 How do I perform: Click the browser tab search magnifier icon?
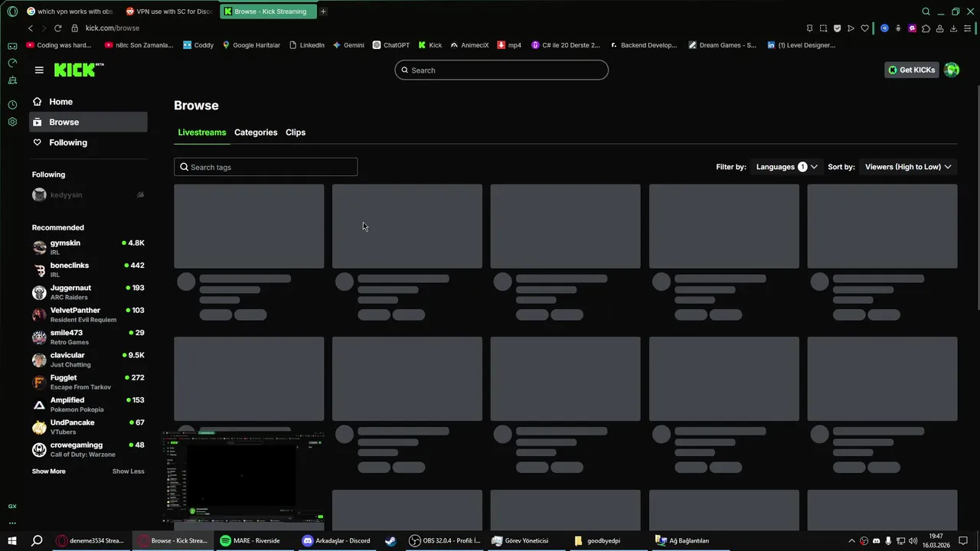926,11
